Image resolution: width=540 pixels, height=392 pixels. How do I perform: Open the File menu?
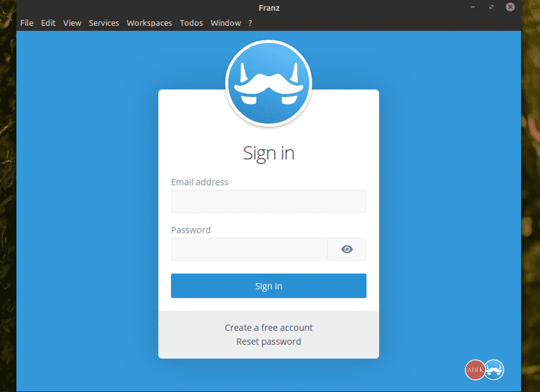point(26,23)
